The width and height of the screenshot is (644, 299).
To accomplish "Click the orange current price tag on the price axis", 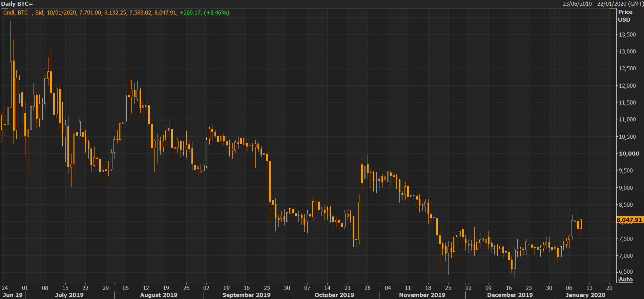I will pos(629,220).
